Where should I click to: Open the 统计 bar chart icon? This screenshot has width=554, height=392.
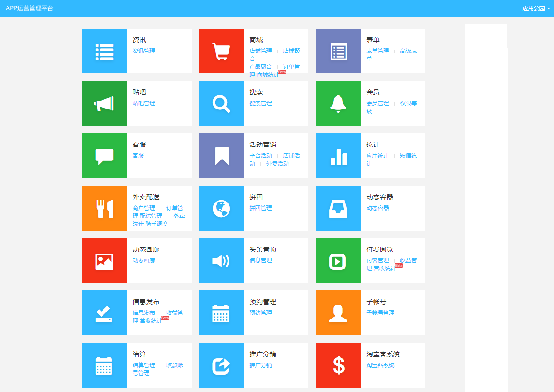point(338,156)
